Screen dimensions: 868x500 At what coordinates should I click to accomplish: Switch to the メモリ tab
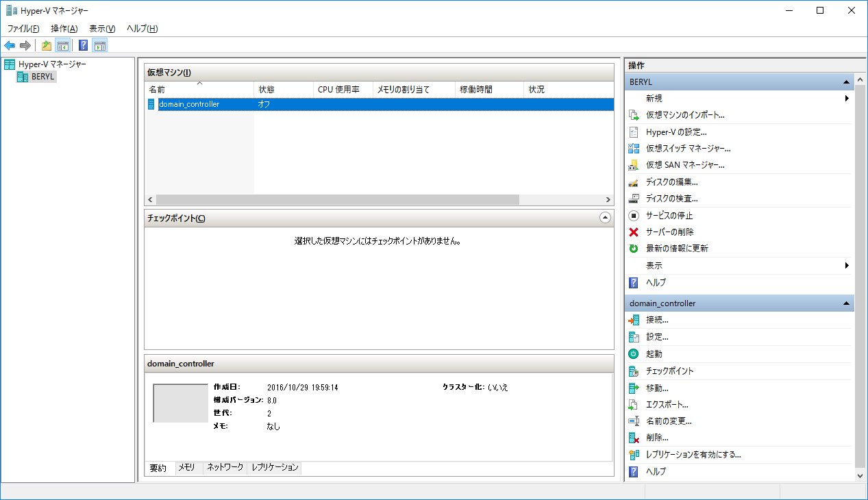coord(186,468)
